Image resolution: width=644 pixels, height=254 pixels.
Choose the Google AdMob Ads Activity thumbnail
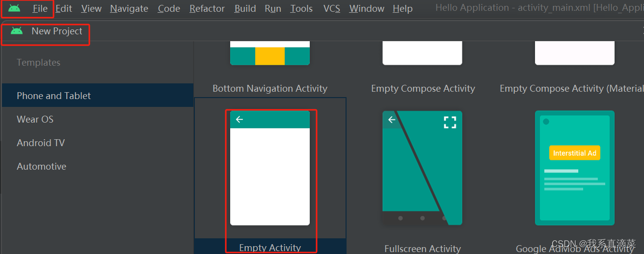pos(575,168)
